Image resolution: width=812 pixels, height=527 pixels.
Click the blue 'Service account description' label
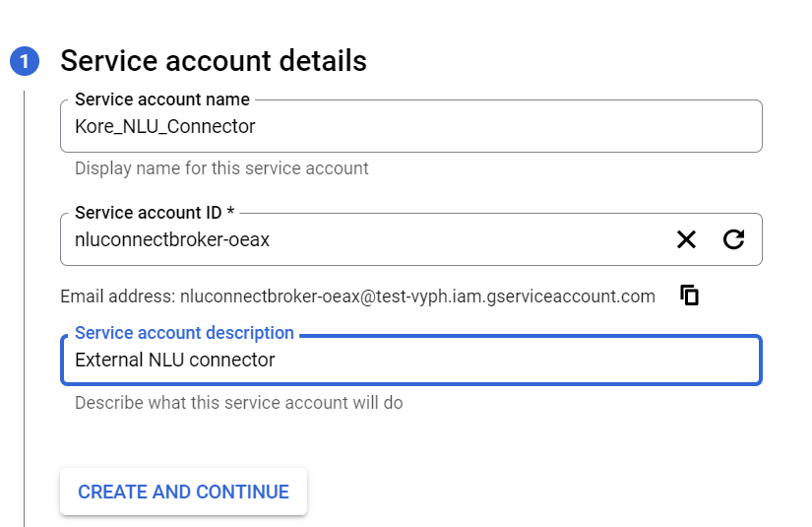(x=184, y=333)
